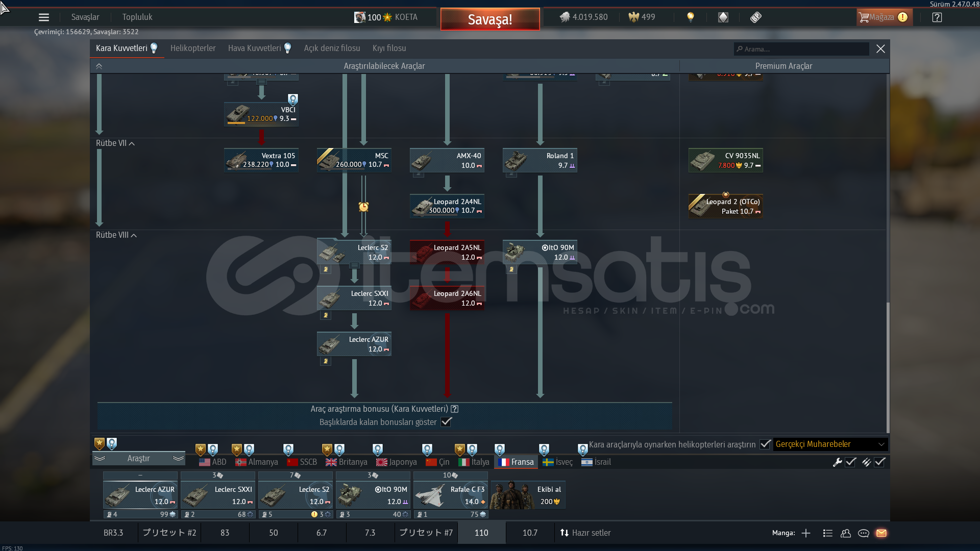Viewport: 980px width, 551px height.
Task: Click the diamond-shaped icon in top bar
Action: click(723, 17)
